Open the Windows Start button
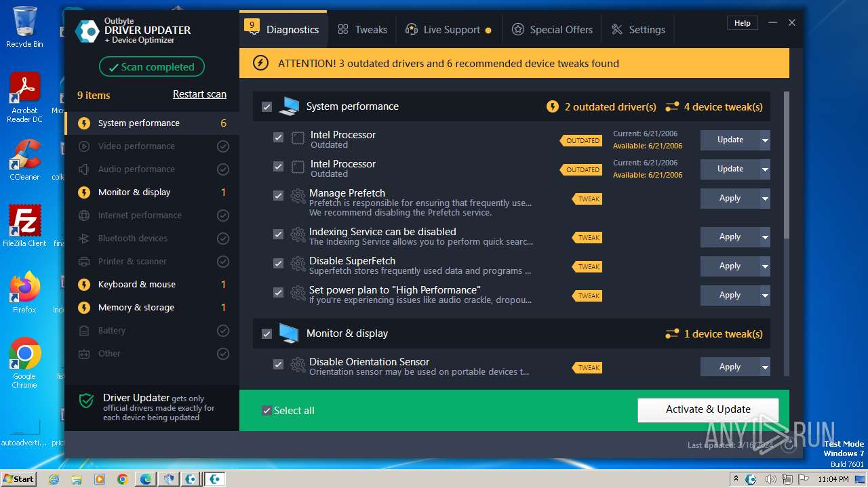The width and height of the screenshot is (868, 488). pos(18,479)
